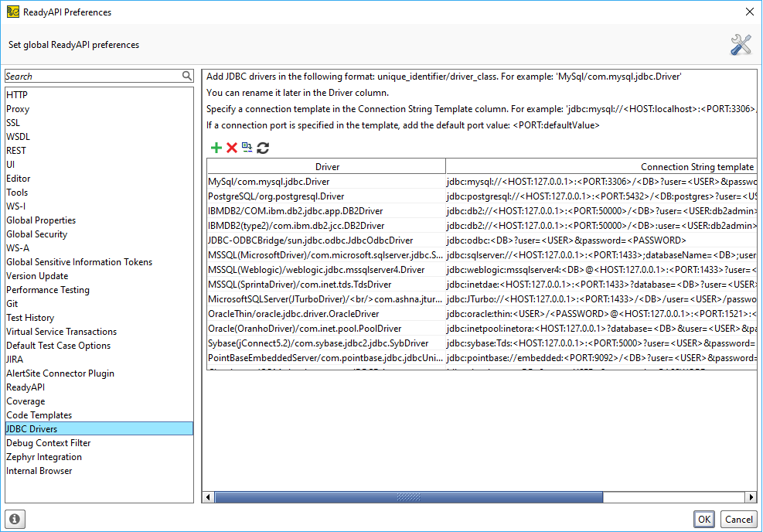Click the edit driver icon next to the red X

[247, 148]
